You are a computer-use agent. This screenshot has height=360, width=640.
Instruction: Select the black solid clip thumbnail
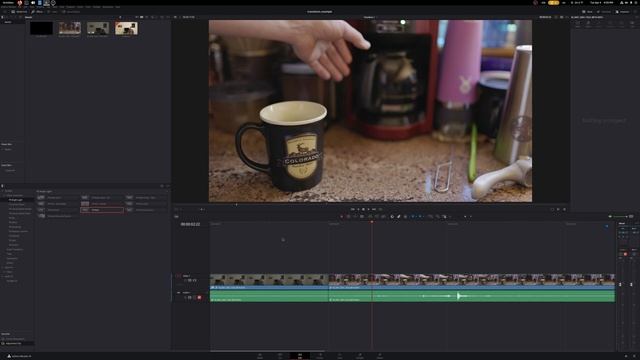point(41,28)
